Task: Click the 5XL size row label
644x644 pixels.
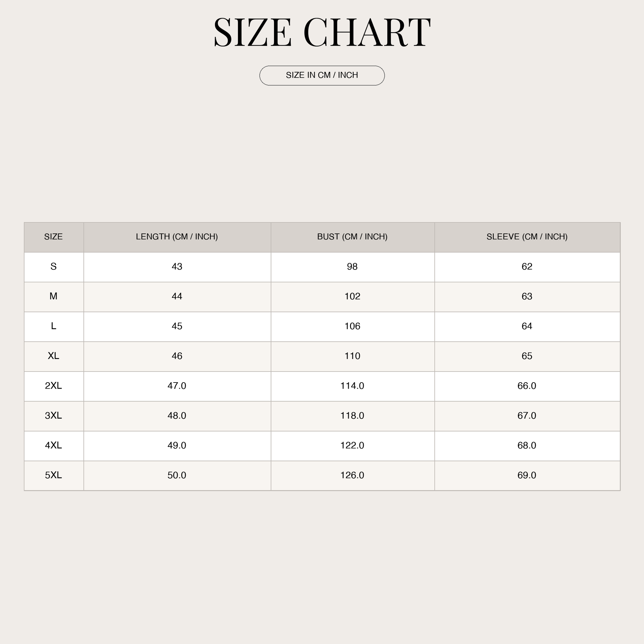Action: point(54,475)
